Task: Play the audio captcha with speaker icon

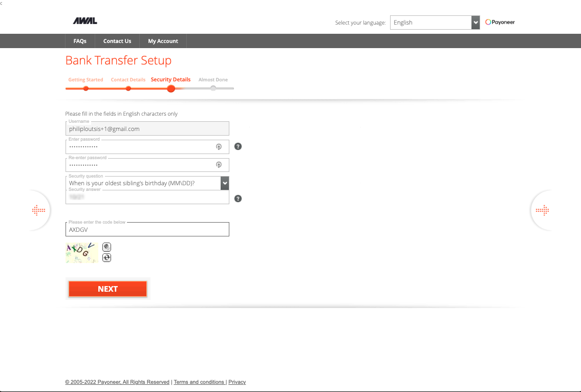Action: [x=106, y=247]
